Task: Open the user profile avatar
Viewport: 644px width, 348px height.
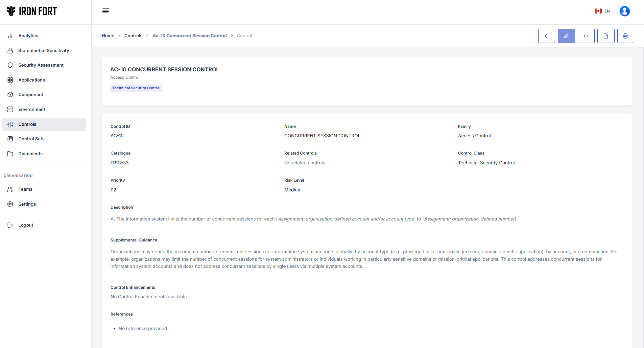Action: click(x=624, y=11)
